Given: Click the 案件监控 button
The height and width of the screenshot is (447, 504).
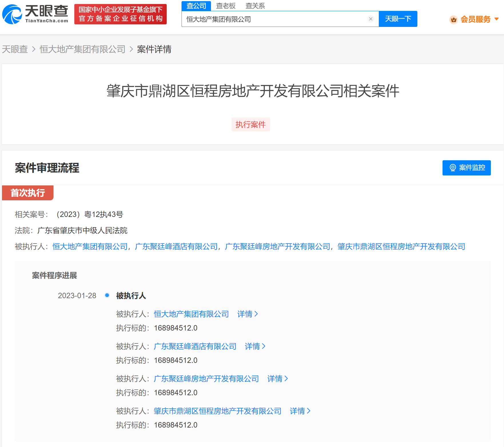Looking at the screenshot, I should tap(466, 168).
